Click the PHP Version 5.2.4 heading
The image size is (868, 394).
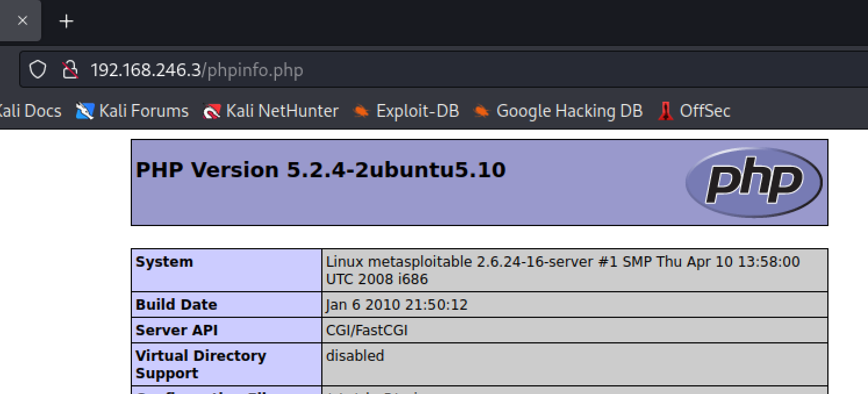pos(321,170)
